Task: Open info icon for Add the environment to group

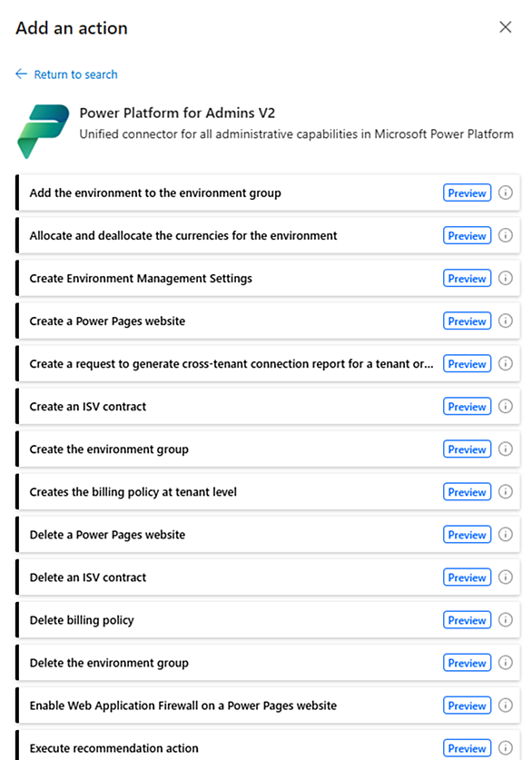Action: 506,192
